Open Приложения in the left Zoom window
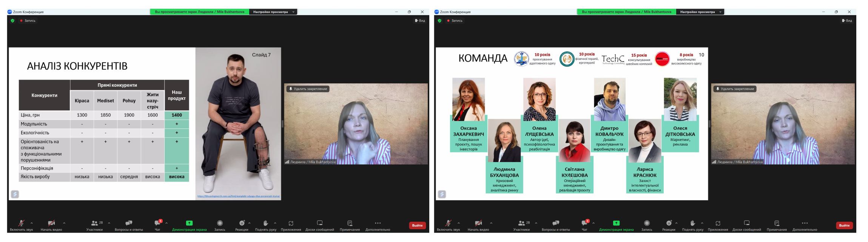 pos(291,225)
